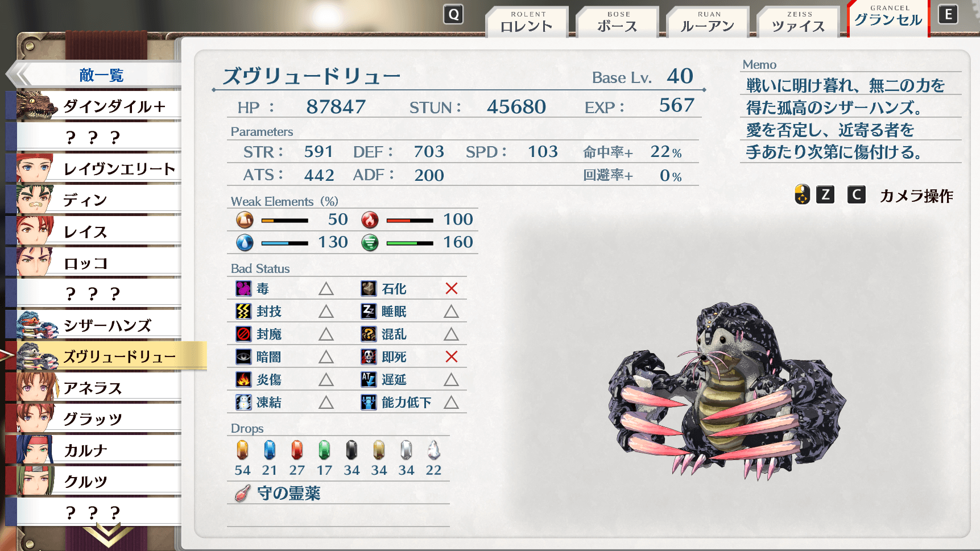Image resolution: width=980 pixels, height=551 pixels.
Task: Collapse the 敵一覧 list with the back arrows
Action: point(21,74)
